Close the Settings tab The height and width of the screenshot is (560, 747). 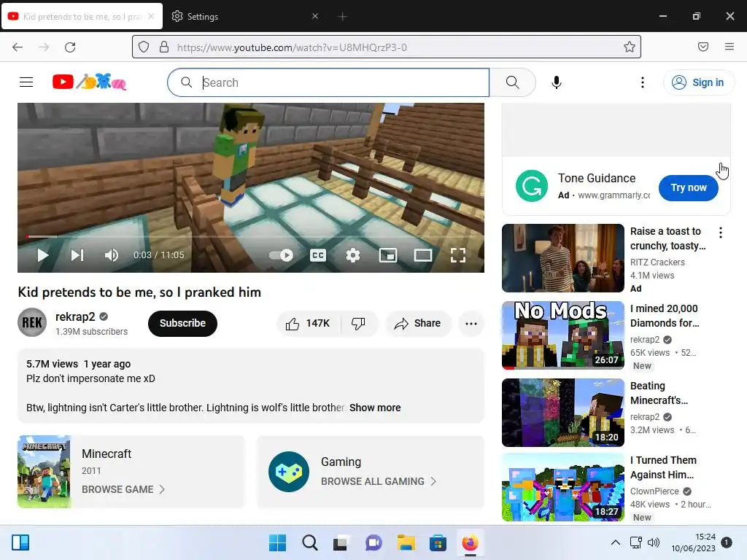click(x=315, y=16)
